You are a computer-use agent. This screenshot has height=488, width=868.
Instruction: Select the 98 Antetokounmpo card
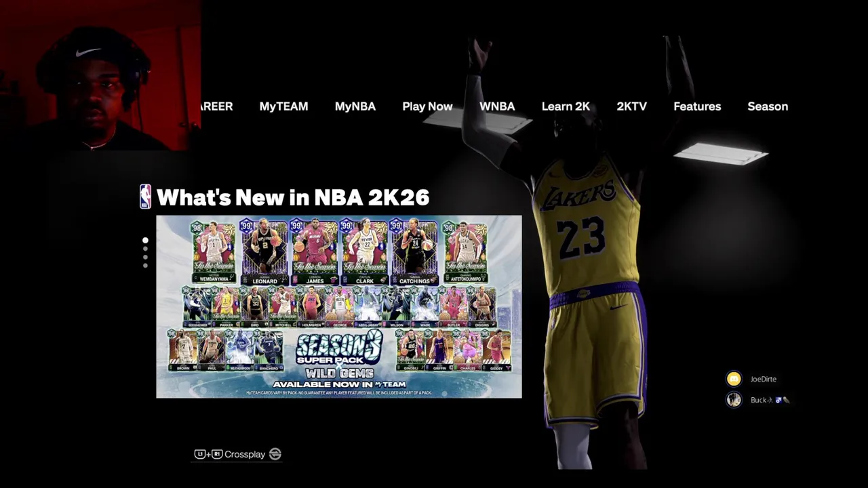(465, 251)
